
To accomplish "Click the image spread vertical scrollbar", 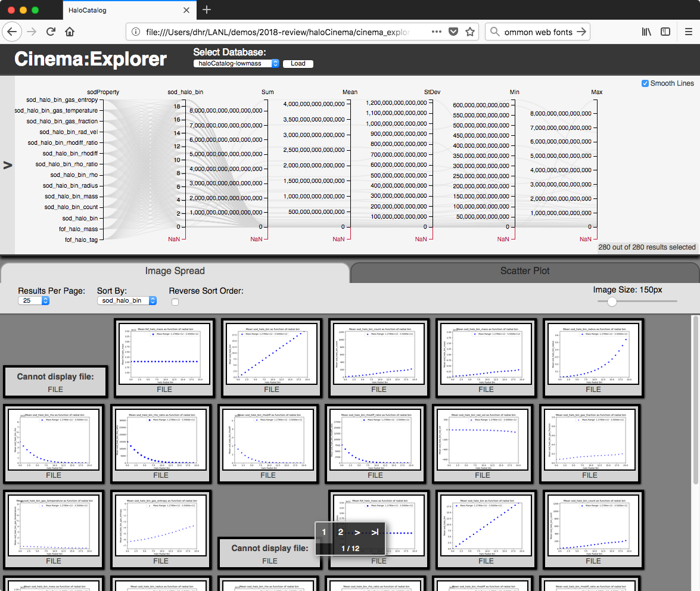I will coord(695,400).
